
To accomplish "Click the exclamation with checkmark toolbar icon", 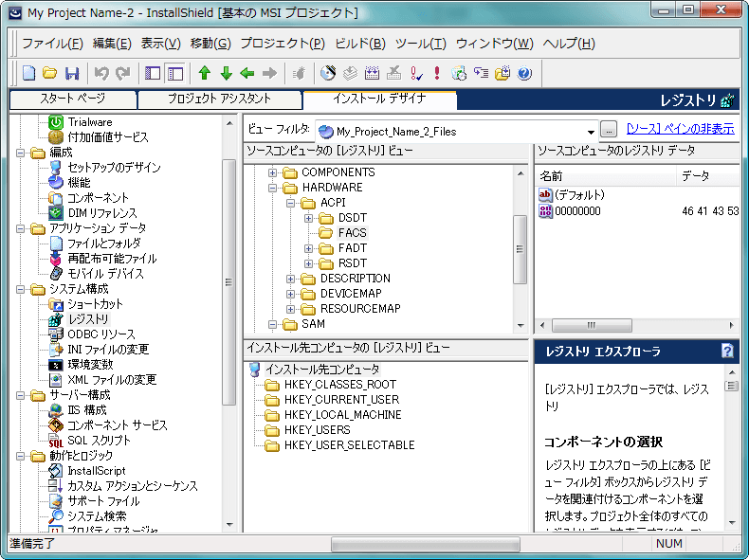I will pyautogui.click(x=416, y=73).
